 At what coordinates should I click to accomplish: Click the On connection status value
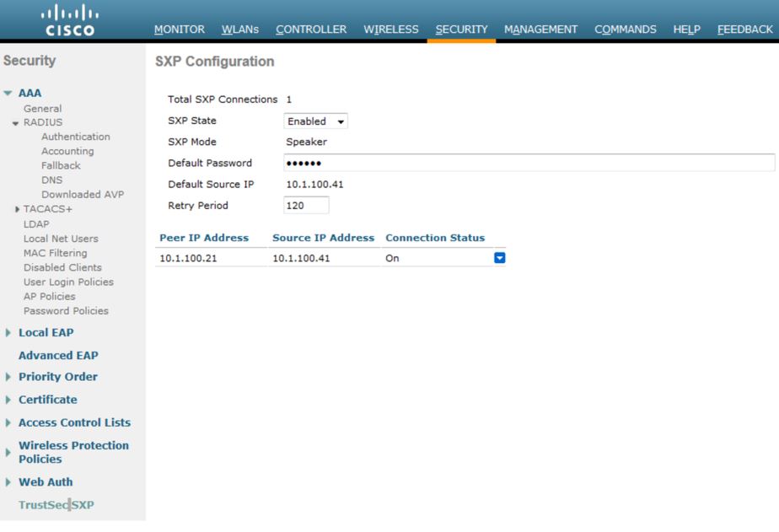(x=393, y=258)
